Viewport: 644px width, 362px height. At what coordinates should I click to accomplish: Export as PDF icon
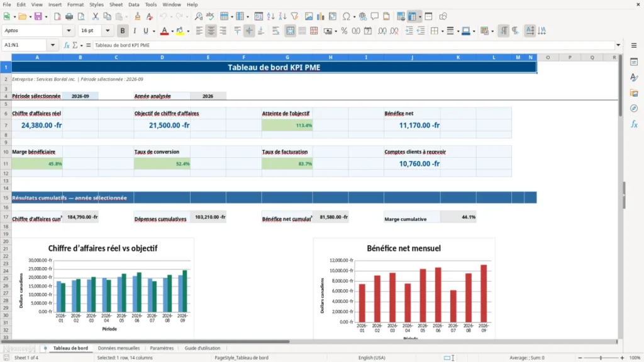(x=57, y=16)
